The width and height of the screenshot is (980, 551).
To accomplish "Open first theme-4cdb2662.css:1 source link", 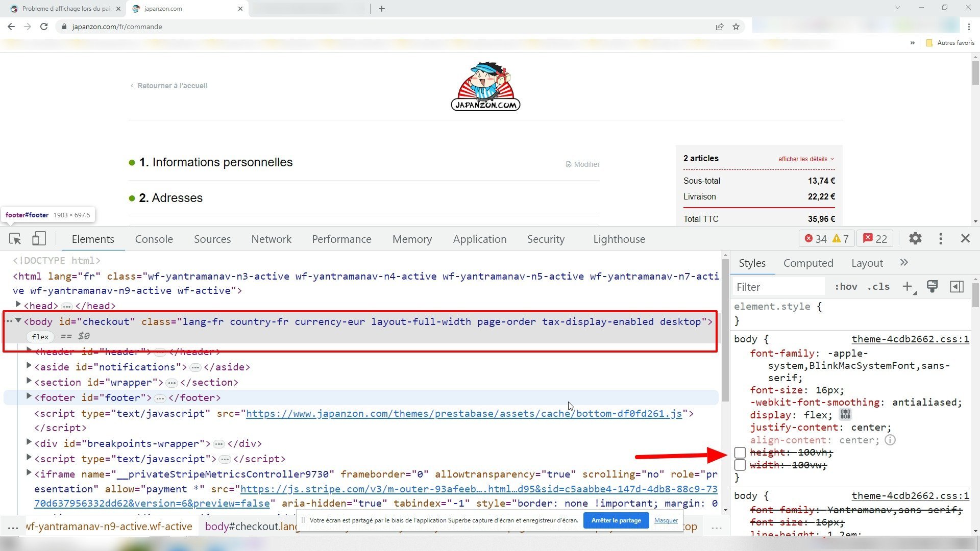I will (x=910, y=339).
